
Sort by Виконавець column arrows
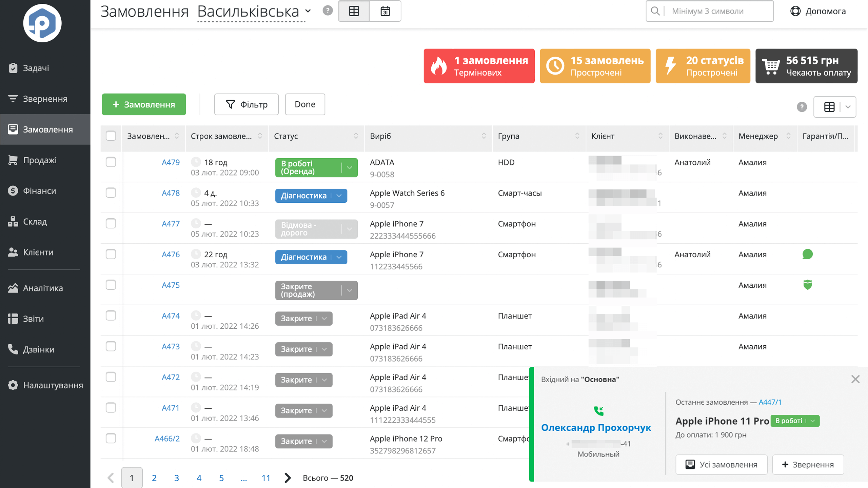click(724, 136)
